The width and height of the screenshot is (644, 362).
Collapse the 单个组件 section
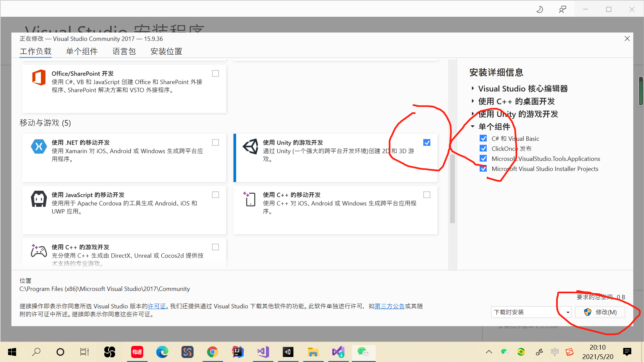[x=473, y=126]
